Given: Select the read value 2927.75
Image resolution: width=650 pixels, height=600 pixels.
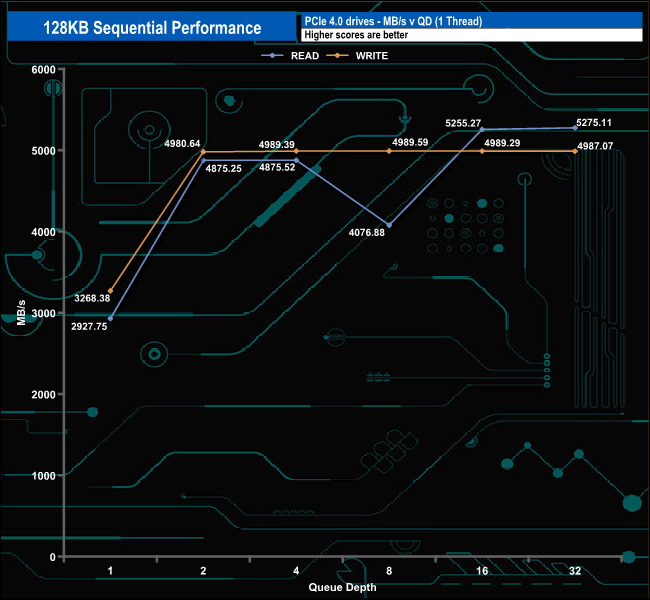Looking at the screenshot, I should pos(89,326).
